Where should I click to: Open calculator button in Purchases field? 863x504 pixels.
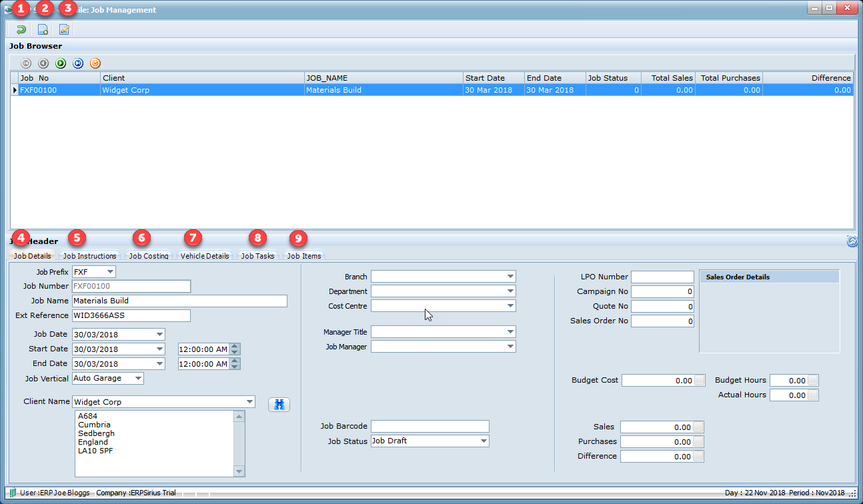[x=699, y=442]
